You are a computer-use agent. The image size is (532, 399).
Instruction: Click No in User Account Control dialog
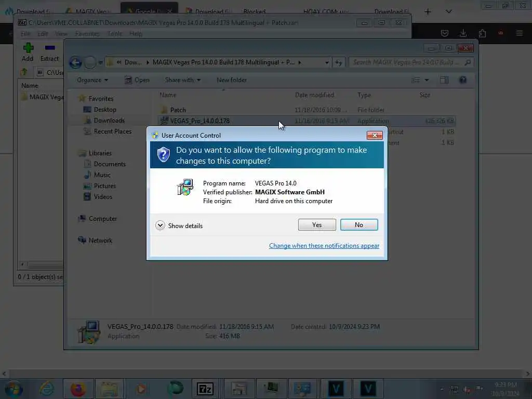point(358,224)
